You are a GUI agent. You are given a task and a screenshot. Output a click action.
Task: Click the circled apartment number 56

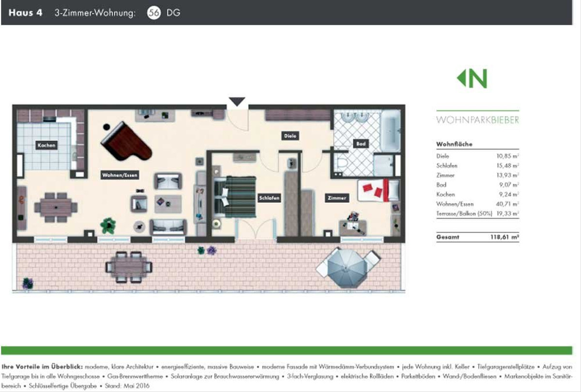(x=154, y=13)
